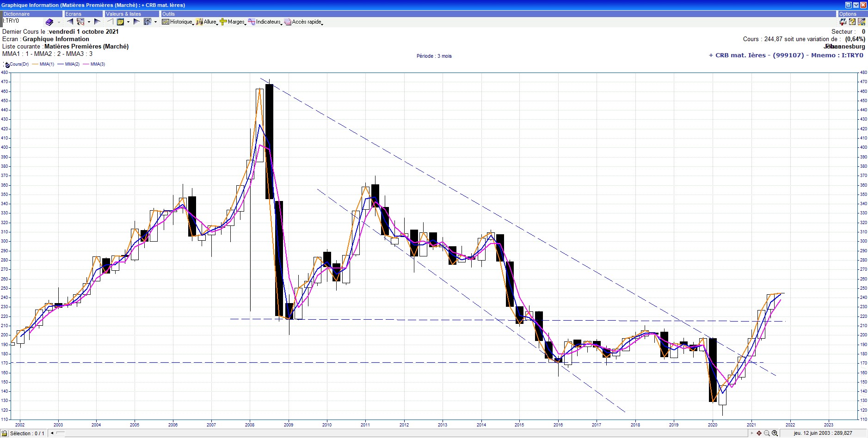868x438 pixels.
Task: Go to next screen arrow in Ecrans
Action: click(x=97, y=22)
